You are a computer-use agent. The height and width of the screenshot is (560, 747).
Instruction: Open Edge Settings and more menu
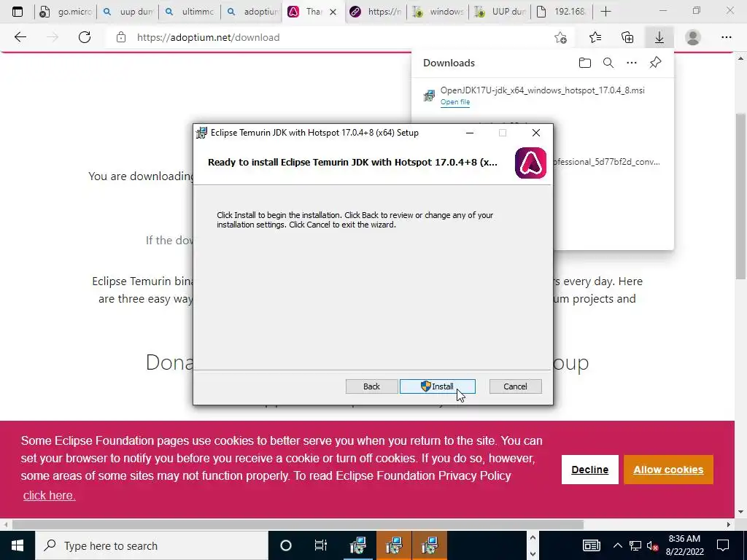click(726, 37)
